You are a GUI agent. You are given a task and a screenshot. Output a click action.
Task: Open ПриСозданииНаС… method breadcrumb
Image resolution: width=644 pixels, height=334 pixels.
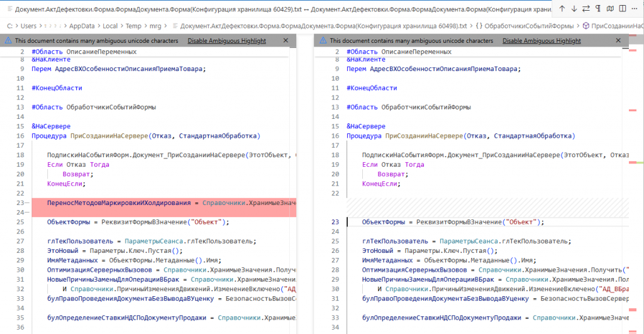[x=618, y=26]
